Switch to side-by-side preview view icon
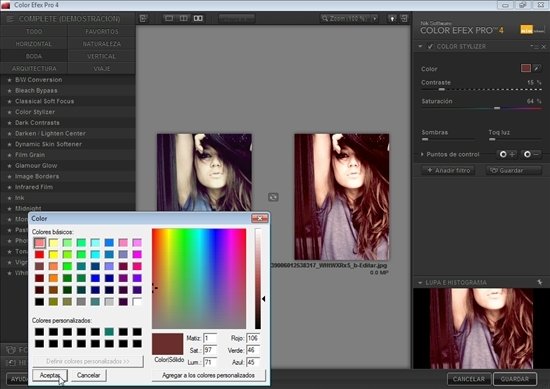The width and height of the screenshot is (550, 389). point(198,18)
